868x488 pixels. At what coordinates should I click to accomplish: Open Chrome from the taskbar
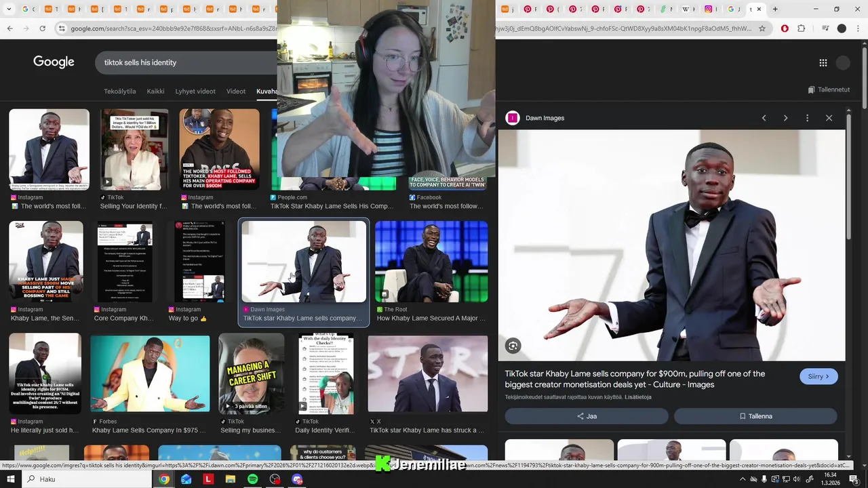(x=164, y=479)
